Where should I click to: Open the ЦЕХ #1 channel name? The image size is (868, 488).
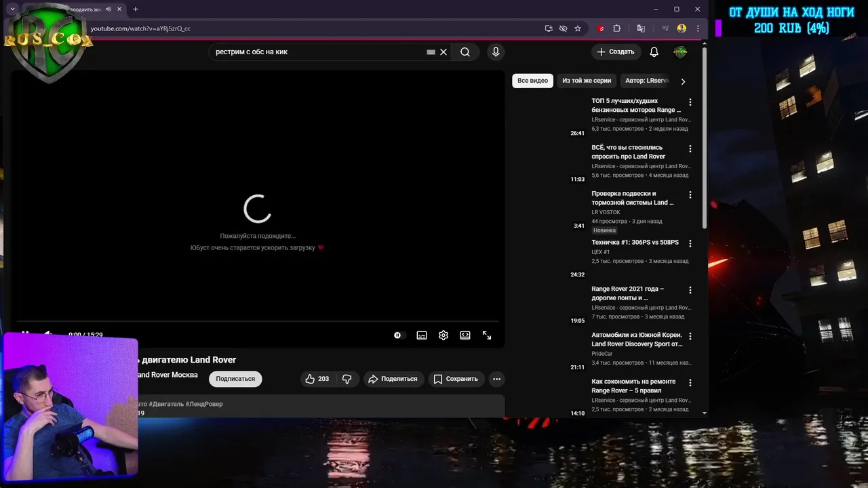[601, 252]
